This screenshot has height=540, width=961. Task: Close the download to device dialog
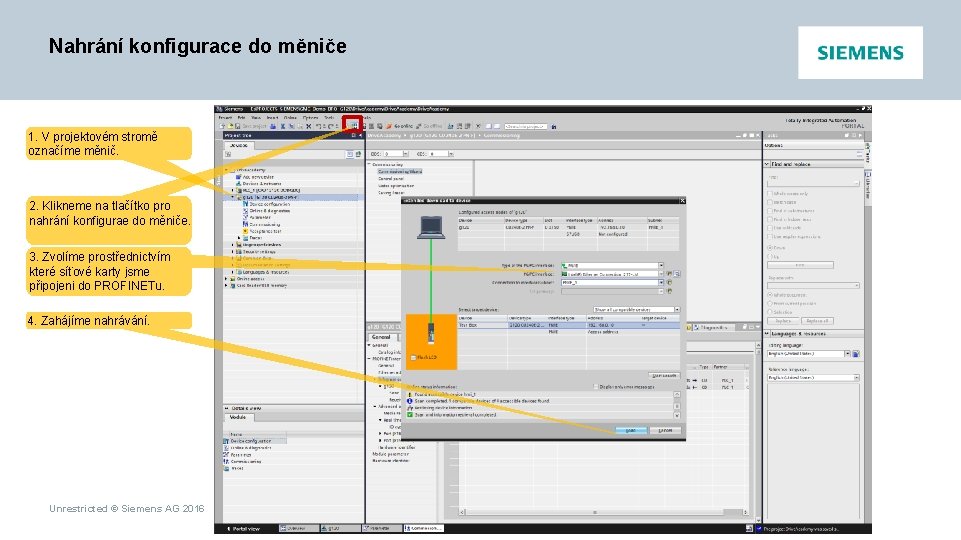tap(682, 200)
